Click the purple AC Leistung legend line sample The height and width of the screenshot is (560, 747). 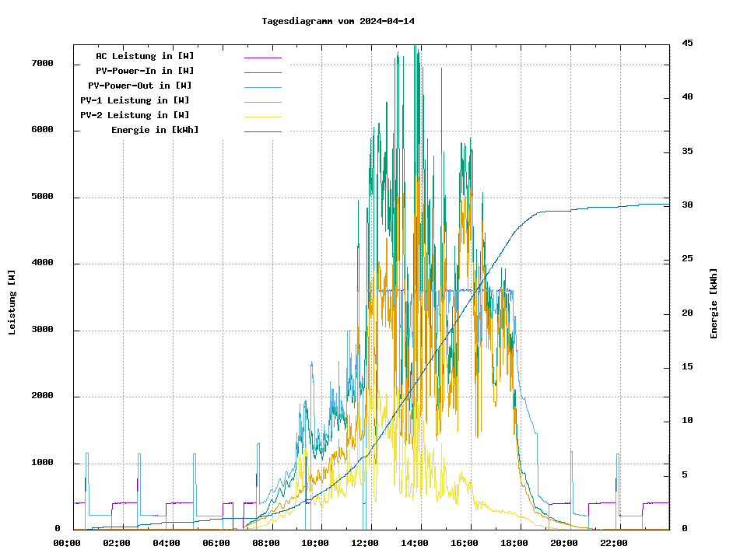pyautogui.click(x=262, y=57)
